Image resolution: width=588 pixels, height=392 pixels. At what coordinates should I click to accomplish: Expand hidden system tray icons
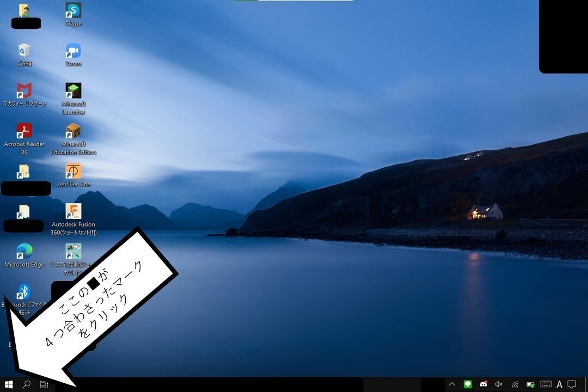click(452, 384)
